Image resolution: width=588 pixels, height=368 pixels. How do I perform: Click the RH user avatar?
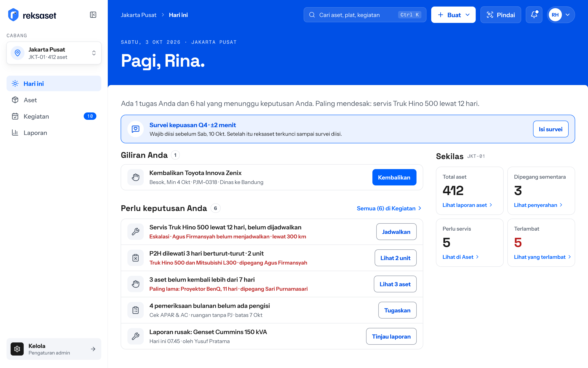pyautogui.click(x=555, y=15)
